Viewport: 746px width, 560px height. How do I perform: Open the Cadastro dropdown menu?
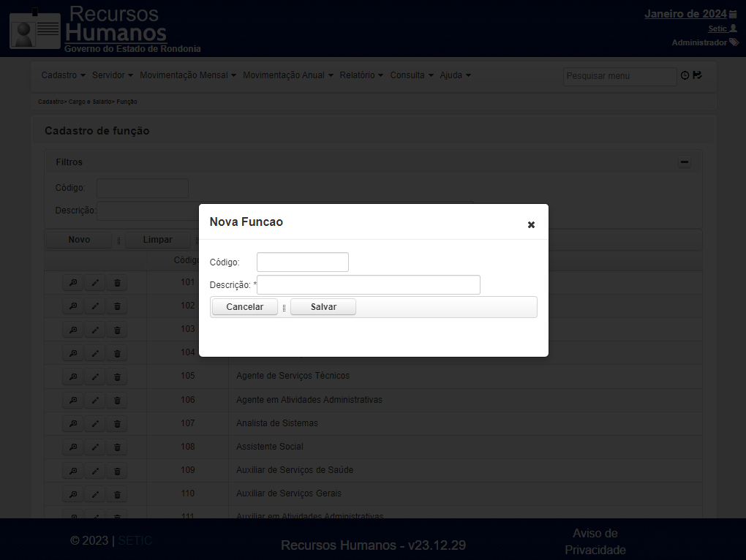pyautogui.click(x=64, y=75)
